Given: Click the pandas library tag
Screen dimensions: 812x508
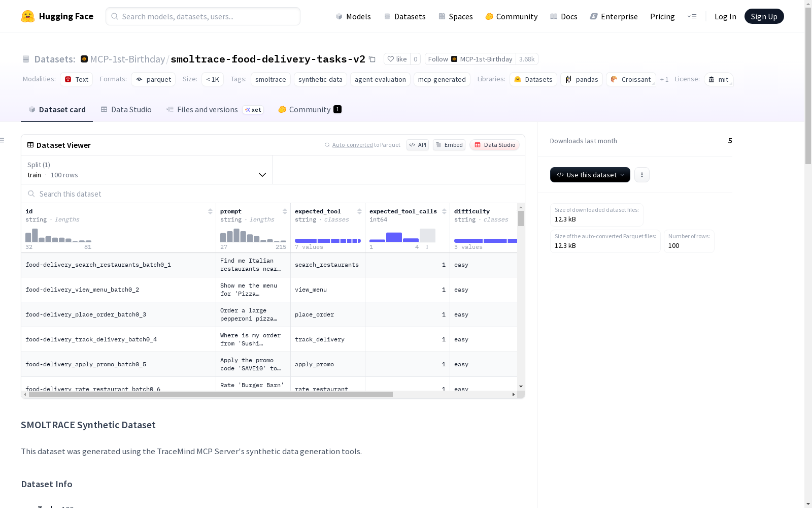Looking at the screenshot, I should (582, 79).
